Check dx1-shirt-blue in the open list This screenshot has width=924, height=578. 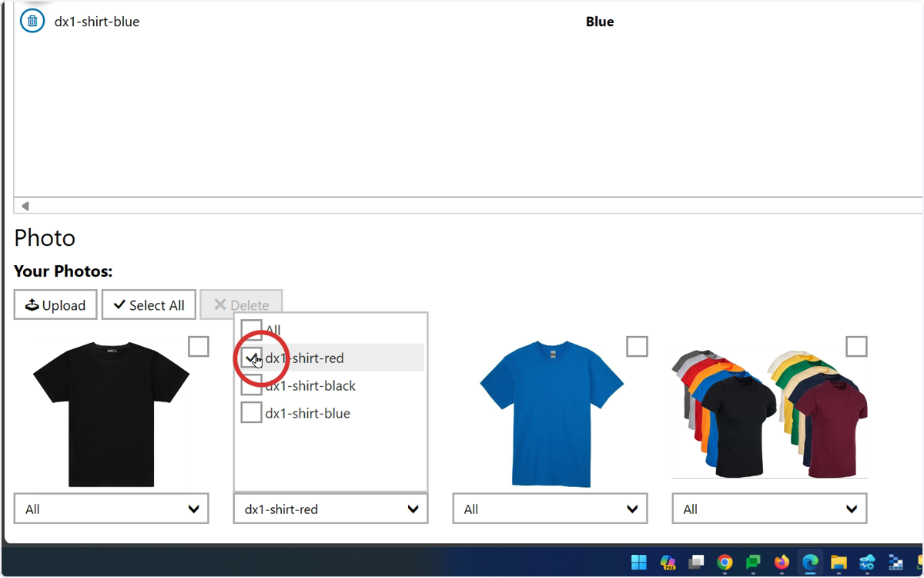252,413
